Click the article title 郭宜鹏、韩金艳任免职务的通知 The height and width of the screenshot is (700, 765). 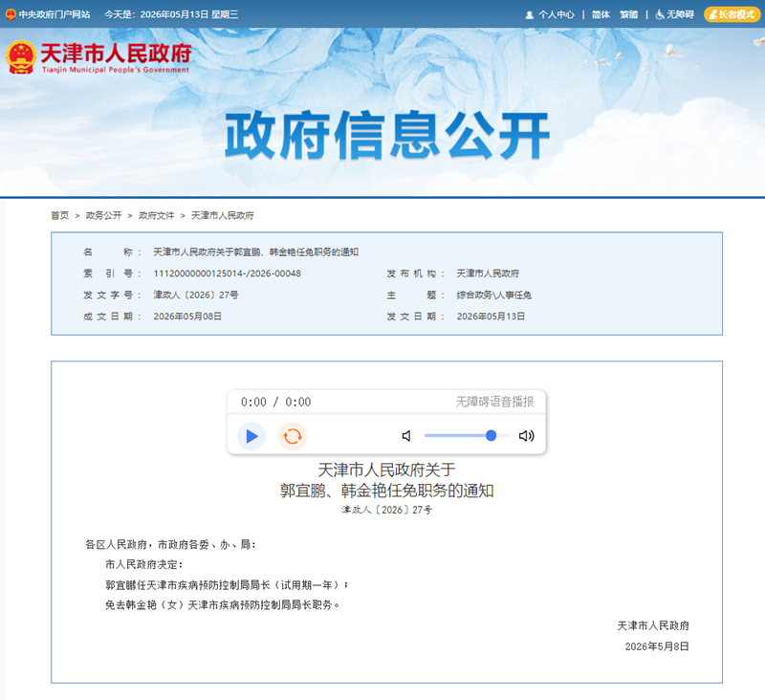click(x=387, y=491)
